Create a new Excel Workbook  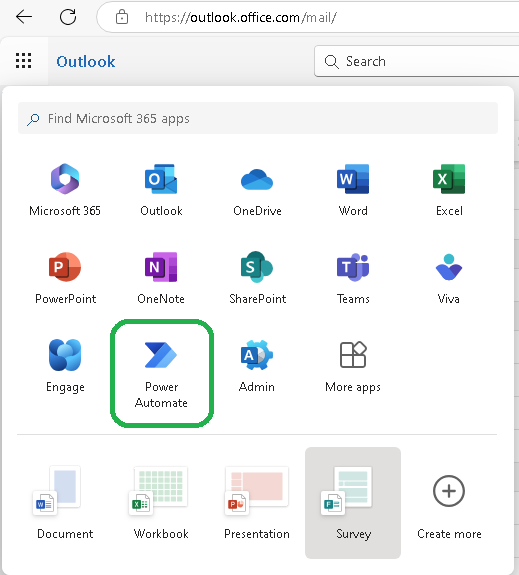[x=161, y=503]
